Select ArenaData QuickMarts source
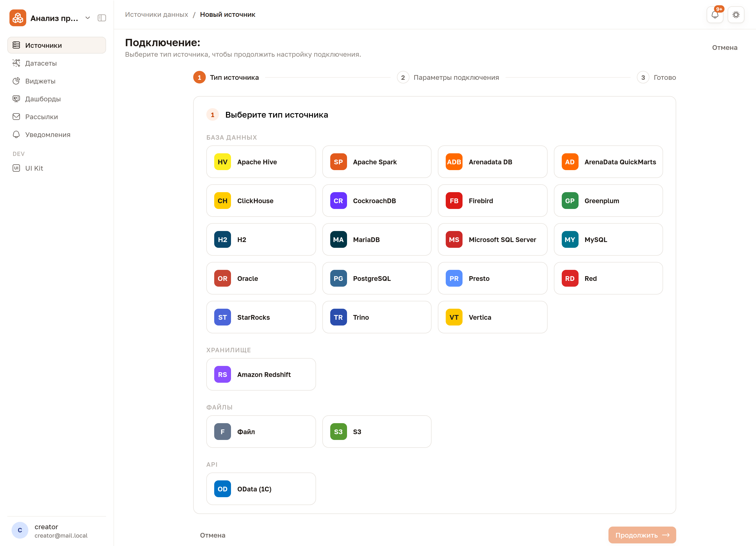The width and height of the screenshot is (756, 546). pyautogui.click(x=608, y=162)
